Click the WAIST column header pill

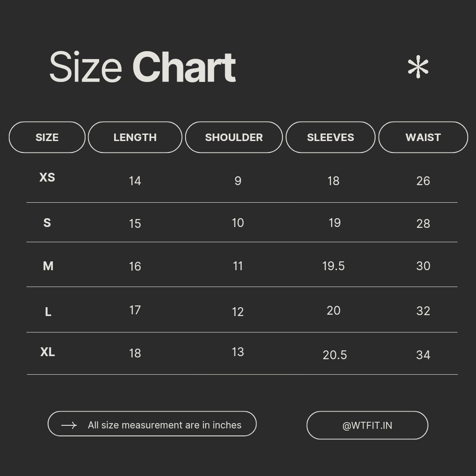tap(423, 138)
